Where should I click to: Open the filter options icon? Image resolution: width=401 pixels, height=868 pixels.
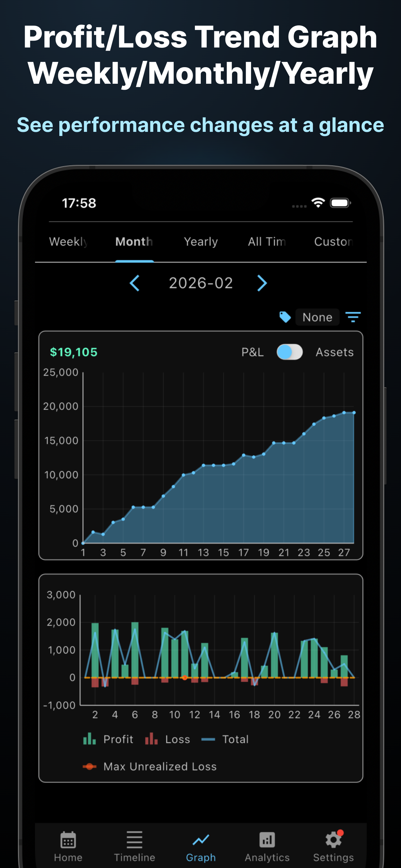pos(353,317)
